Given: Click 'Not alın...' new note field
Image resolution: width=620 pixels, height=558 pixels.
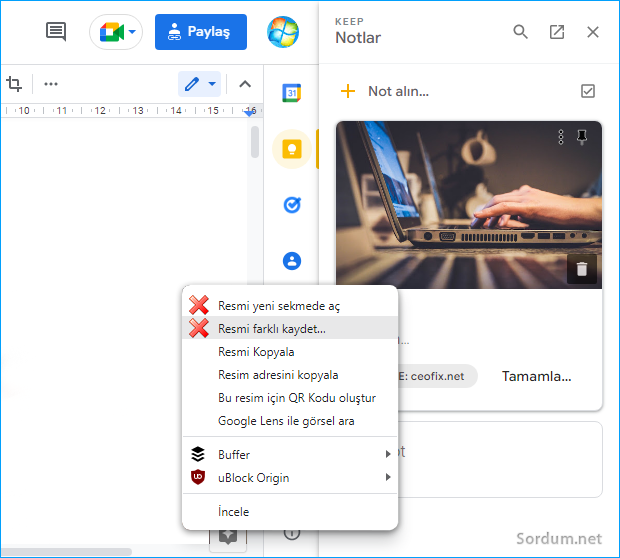Looking at the screenshot, I should click(398, 91).
